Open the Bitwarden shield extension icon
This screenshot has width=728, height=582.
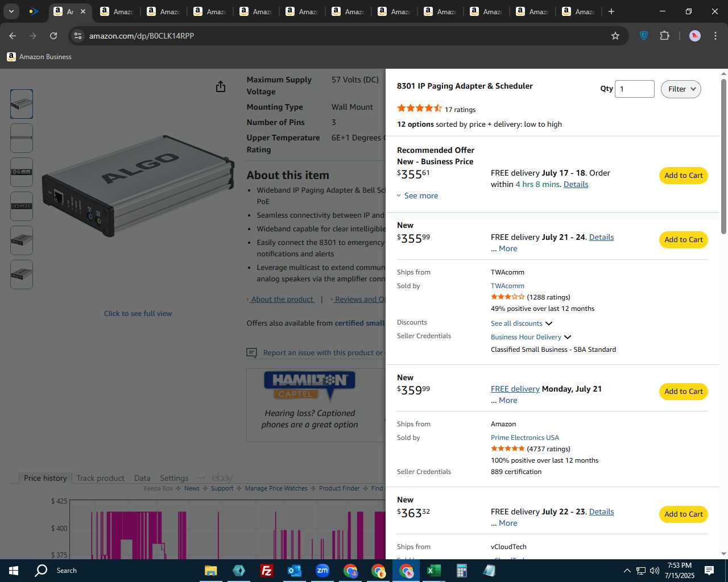click(x=644, y=36)
